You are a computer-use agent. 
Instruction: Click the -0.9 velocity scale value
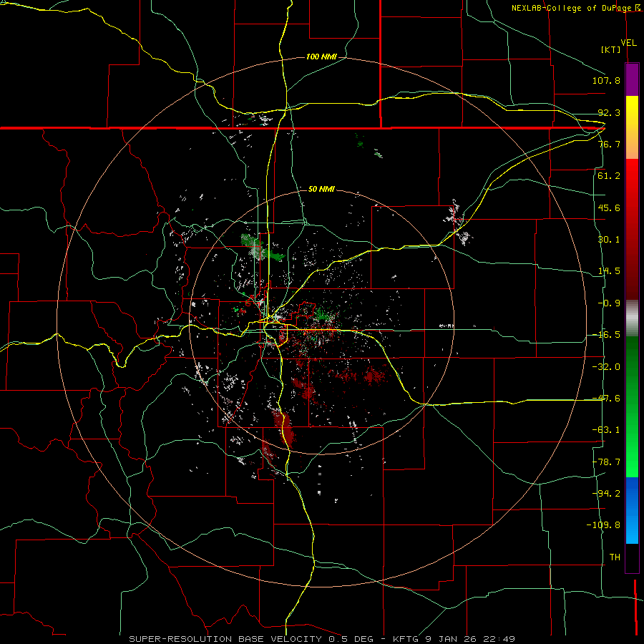click(x=609, y=303)
